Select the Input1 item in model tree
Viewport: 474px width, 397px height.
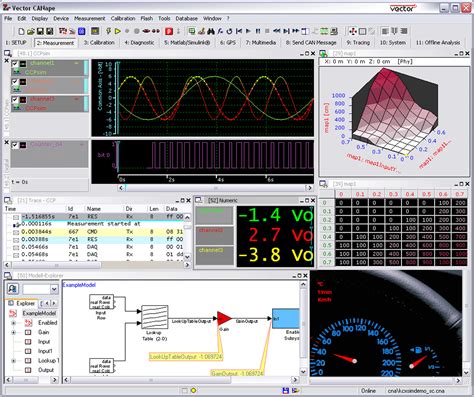45,351
